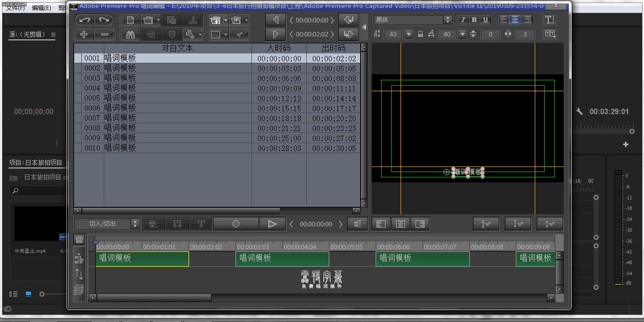Toggle italic text formatting
The width and height of the screenshot is (644, 322).
[x=462, y=20]
